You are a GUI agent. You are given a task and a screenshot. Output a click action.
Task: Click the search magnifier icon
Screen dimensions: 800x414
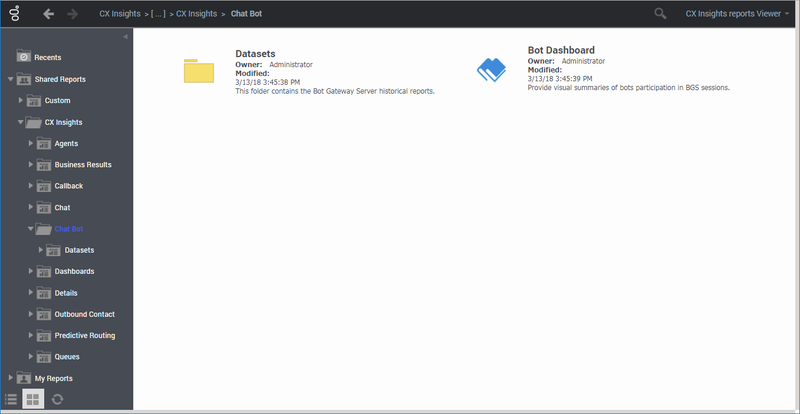click(x=660, y=14)
